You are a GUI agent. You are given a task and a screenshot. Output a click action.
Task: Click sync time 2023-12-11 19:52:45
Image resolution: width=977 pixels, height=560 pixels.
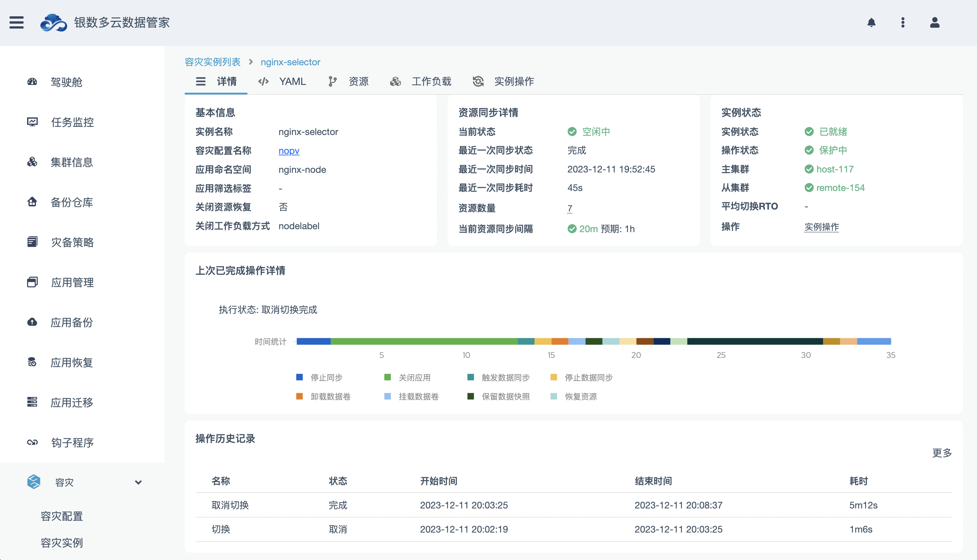(x=611, y=169)
